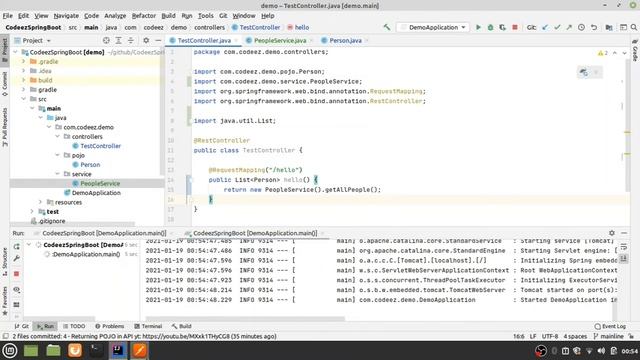
Task: Expand the test folder
Action: pyautogui.click(x=32, y=212)
